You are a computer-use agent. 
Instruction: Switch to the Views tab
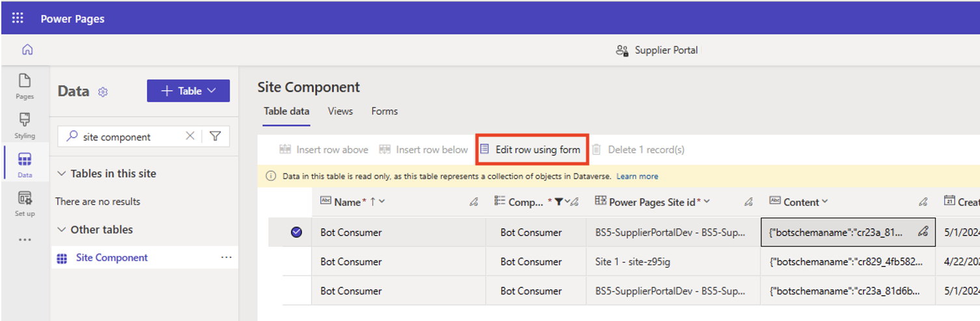tap(340, 111)
